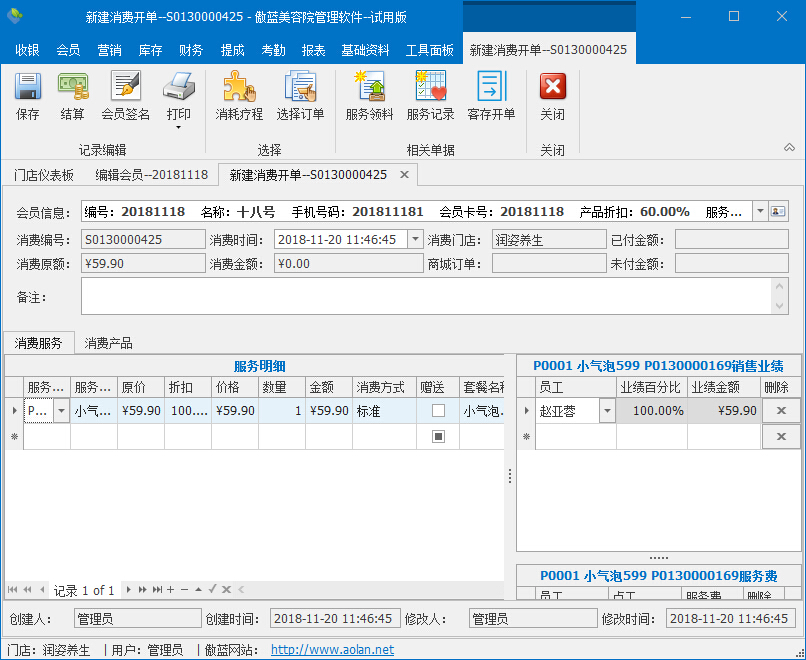Confirm the edit with the navigator checkmark
806x660 pixels.
point(212,590)
